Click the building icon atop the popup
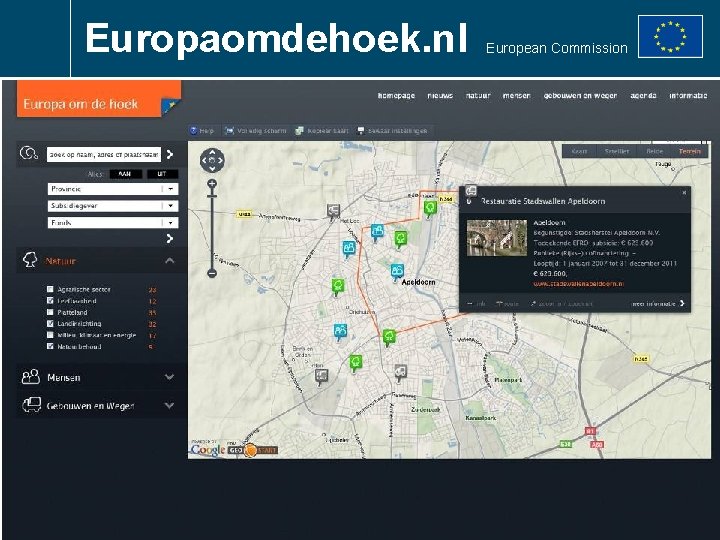 [x=471, y=190]
